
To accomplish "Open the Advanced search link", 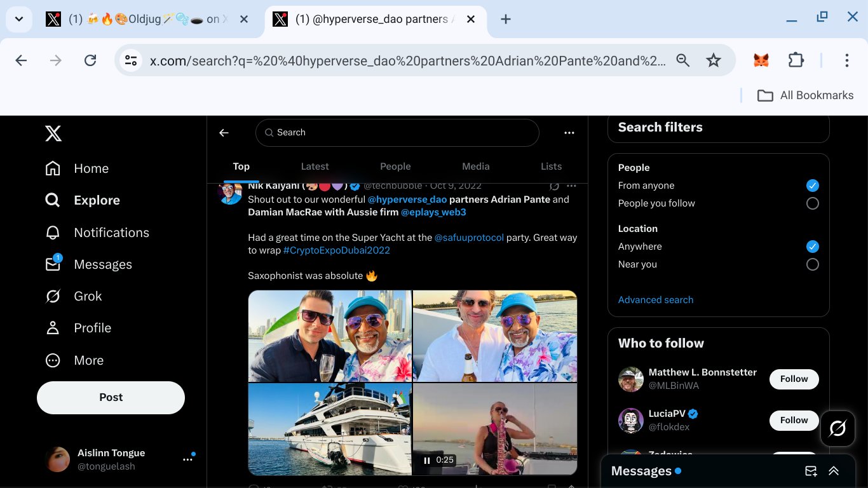I will point(655,300).
